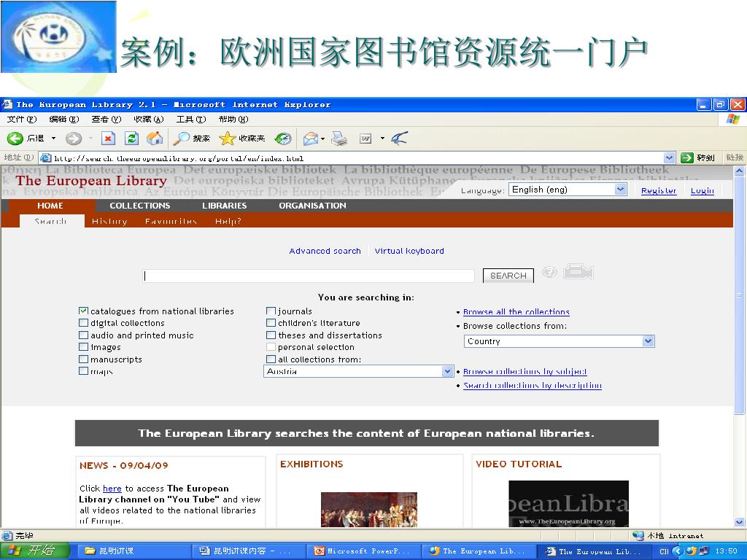This screenshot has width=747, height=560.
Task: Expand the Austria country dropdown
Action: pyautogui.click(x=358, y=371)
